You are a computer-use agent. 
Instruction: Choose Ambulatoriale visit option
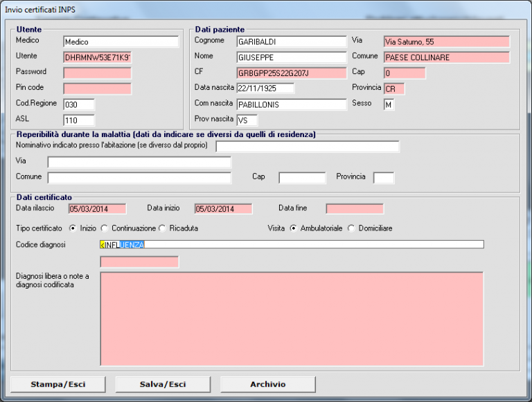click(293, 228)
